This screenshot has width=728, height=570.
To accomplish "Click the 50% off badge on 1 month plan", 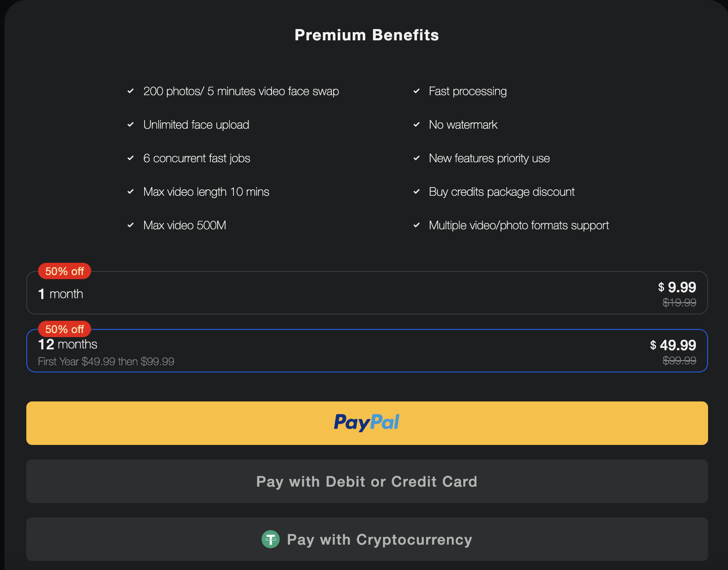I will click(64, 271).
